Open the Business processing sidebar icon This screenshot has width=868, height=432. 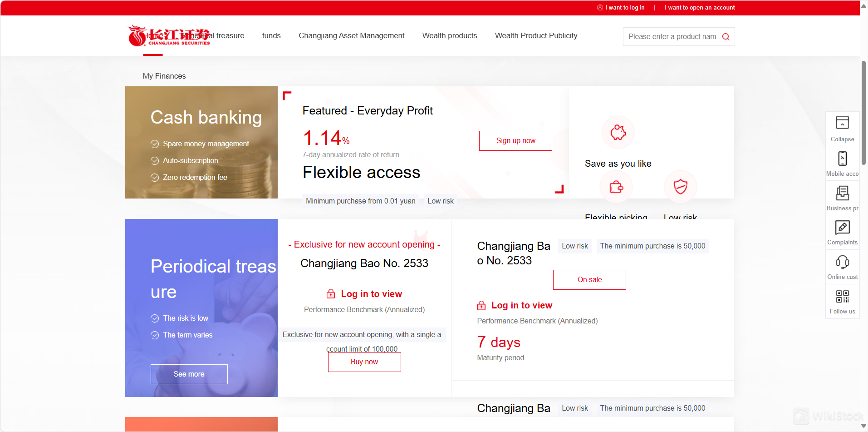pos(842,198)
